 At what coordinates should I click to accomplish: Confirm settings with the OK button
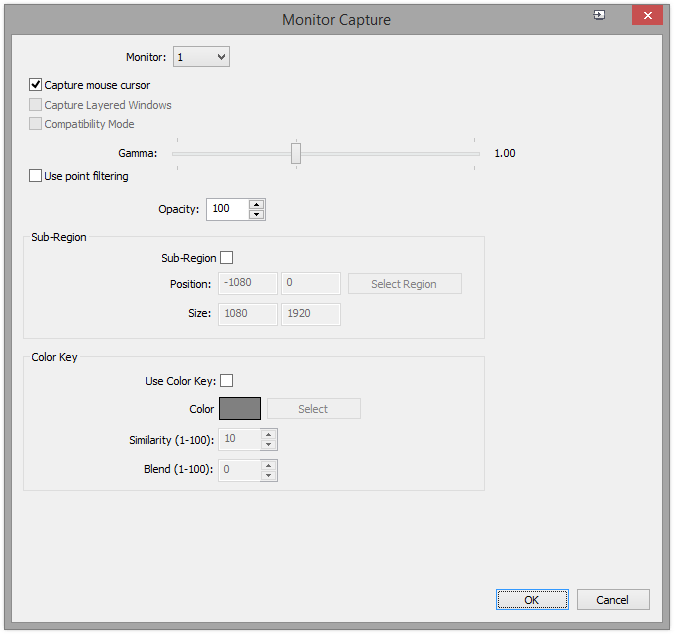click(532, 600)
